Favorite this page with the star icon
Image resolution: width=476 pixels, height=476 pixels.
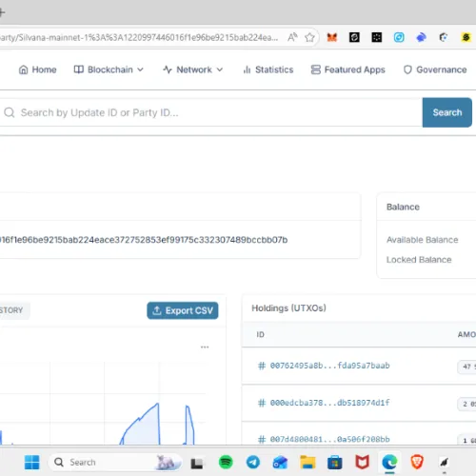click(309, 37)
